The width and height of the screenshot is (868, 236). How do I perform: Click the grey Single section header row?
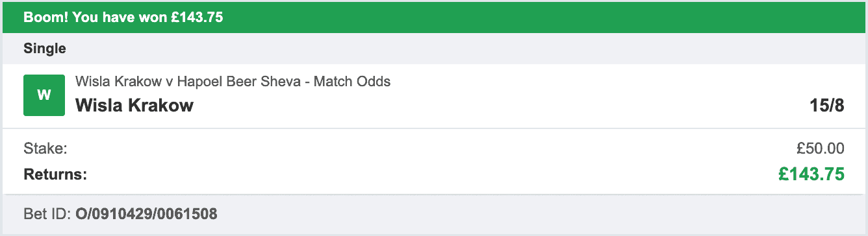pyautogui.click(x=434, y=49)
